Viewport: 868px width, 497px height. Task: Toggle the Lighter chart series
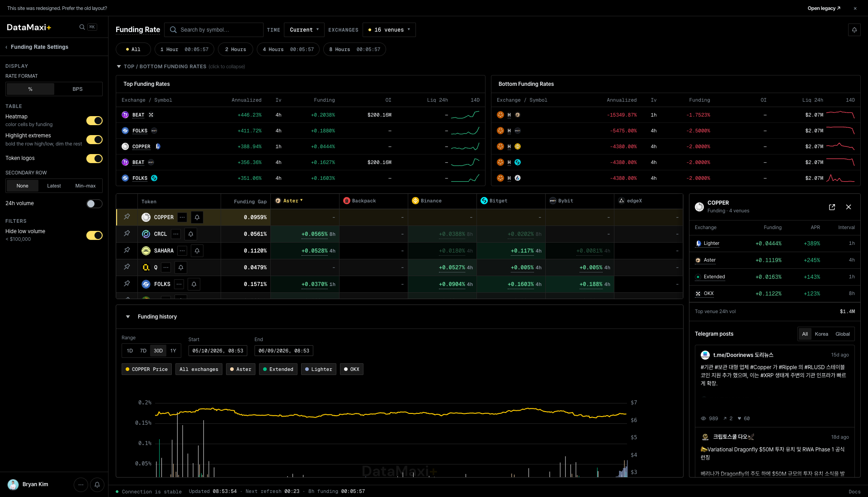319,369
